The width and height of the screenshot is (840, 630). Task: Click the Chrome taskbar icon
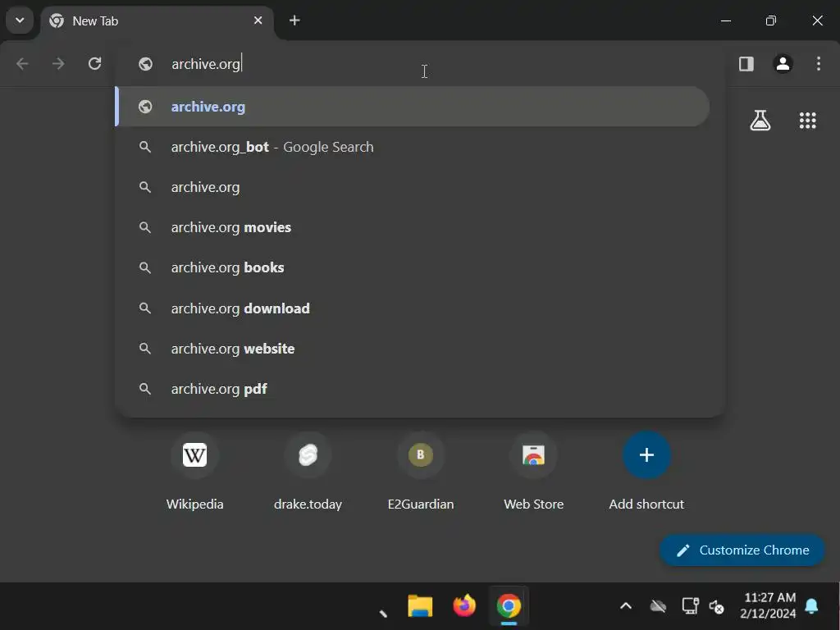509,606
